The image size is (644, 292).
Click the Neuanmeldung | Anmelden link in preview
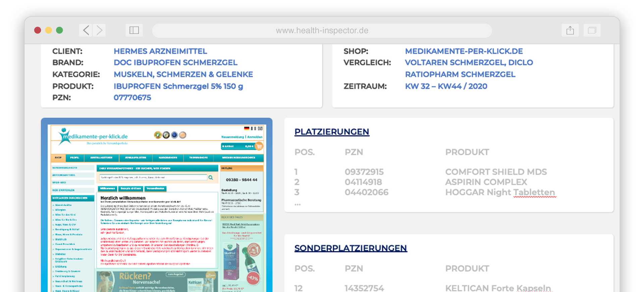click(x=242, y=137)
